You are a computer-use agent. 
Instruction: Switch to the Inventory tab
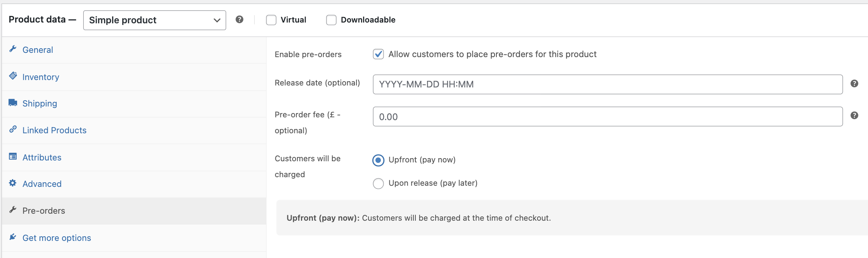coord(41,77)
